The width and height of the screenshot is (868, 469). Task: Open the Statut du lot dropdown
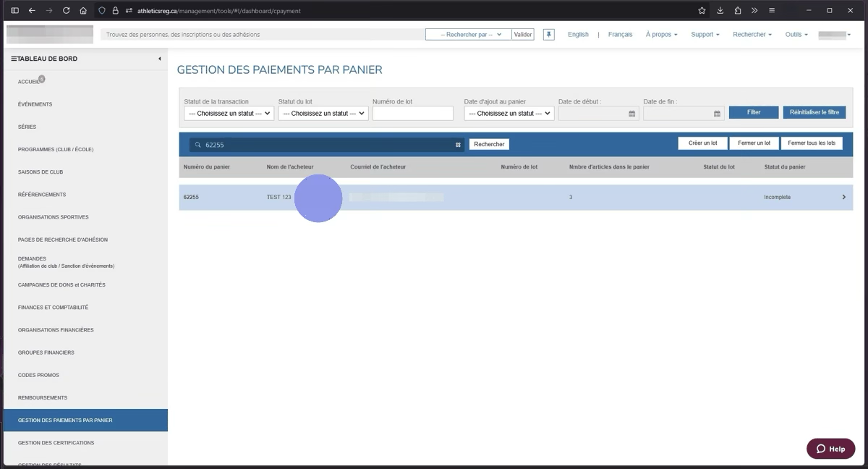click(x=323, y=114)
